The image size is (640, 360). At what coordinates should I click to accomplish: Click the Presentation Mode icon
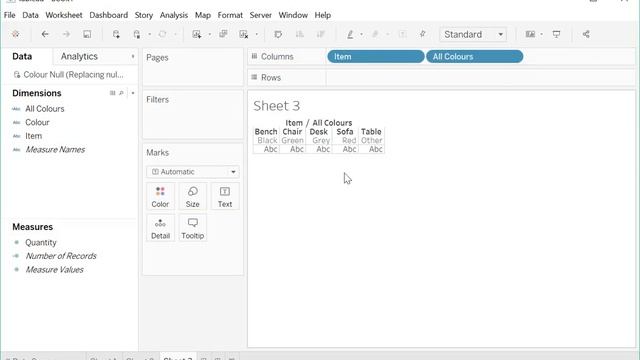556,34
